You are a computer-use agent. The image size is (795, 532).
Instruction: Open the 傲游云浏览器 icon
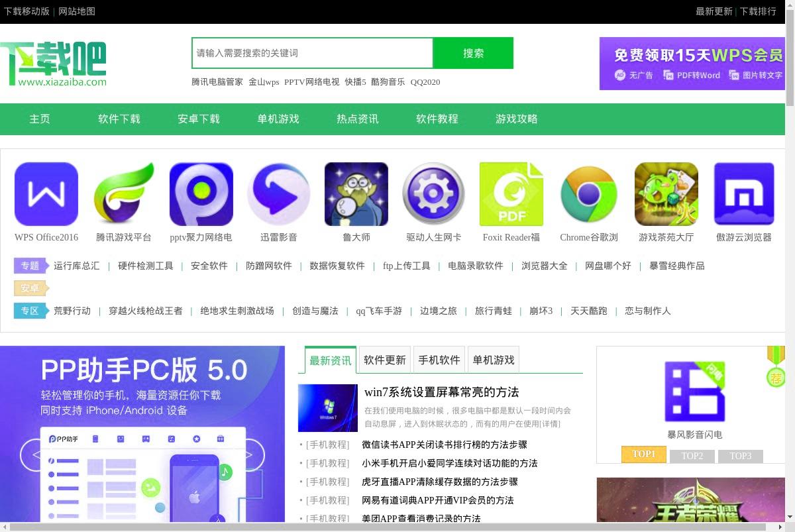[x=744, y=194]
